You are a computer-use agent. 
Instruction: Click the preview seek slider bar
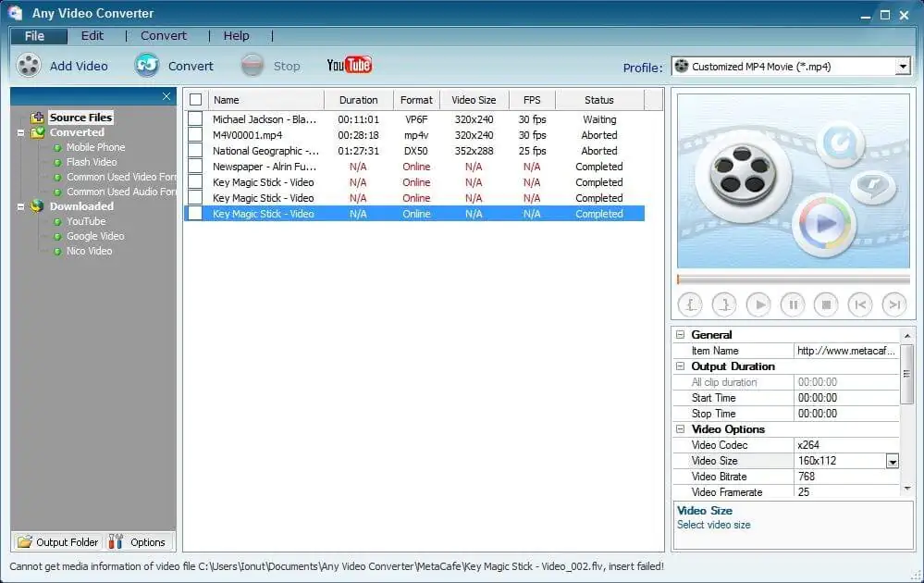pyautogui.click(x=793, y=279)
